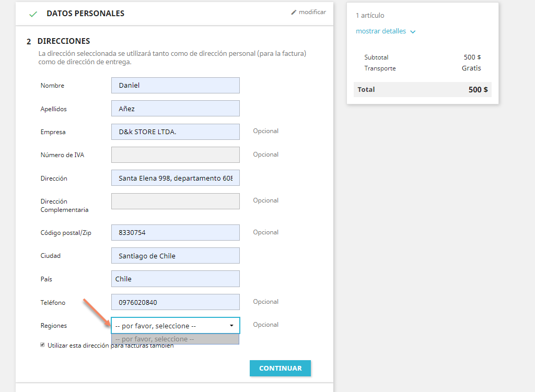Toggle the use address for invoices checkbox

(x=43, y=345)
